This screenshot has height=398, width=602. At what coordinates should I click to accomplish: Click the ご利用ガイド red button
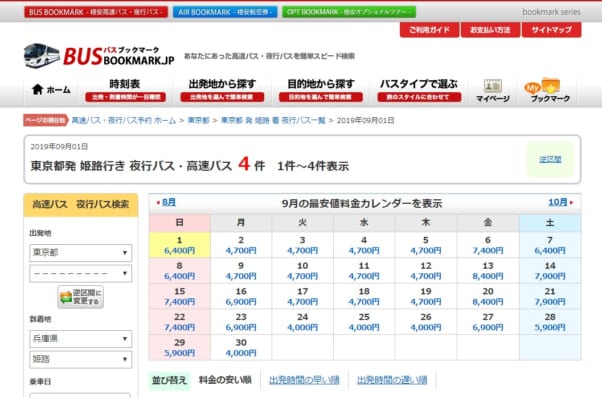pos(429,30)
